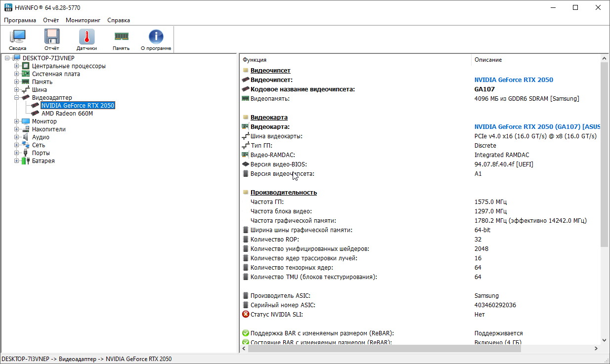The image size is (610, 364).
Task: Click the Память tree node icon
Action: [26, 82]
